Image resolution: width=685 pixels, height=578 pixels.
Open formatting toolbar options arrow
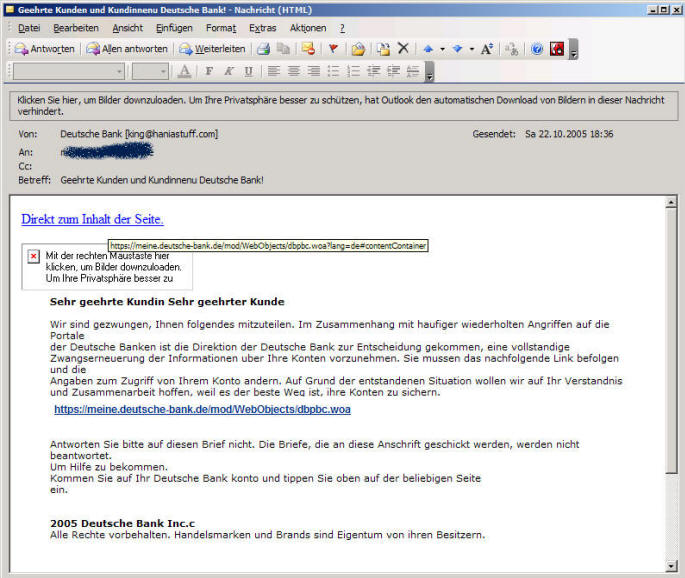tap(429, 72)
